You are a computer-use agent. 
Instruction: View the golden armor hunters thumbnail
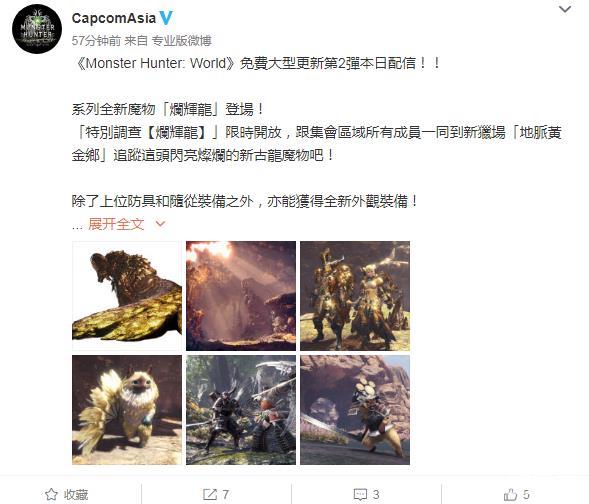[x=355, y=296]
